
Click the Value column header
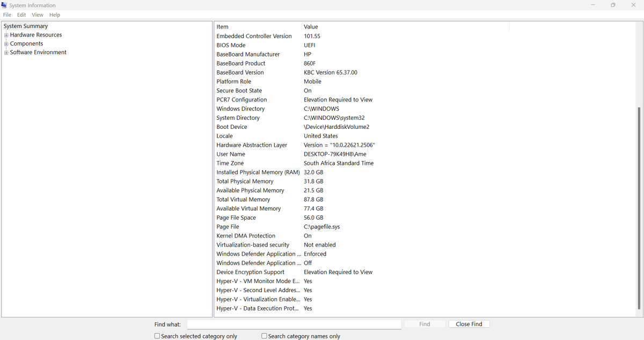[x=310, y=26]
